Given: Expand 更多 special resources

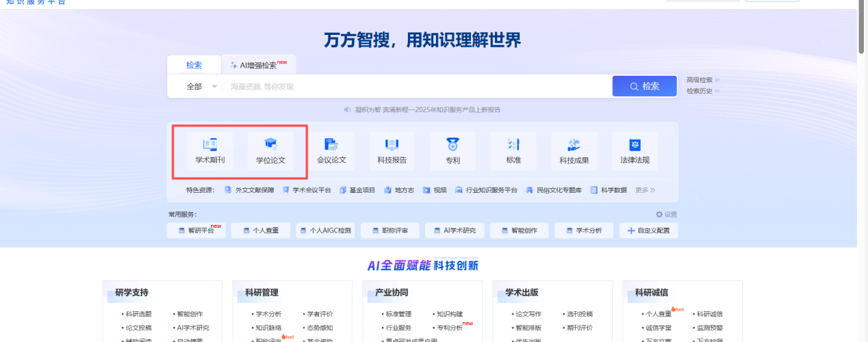Looking at the screenshot, I should click(645, 190).
